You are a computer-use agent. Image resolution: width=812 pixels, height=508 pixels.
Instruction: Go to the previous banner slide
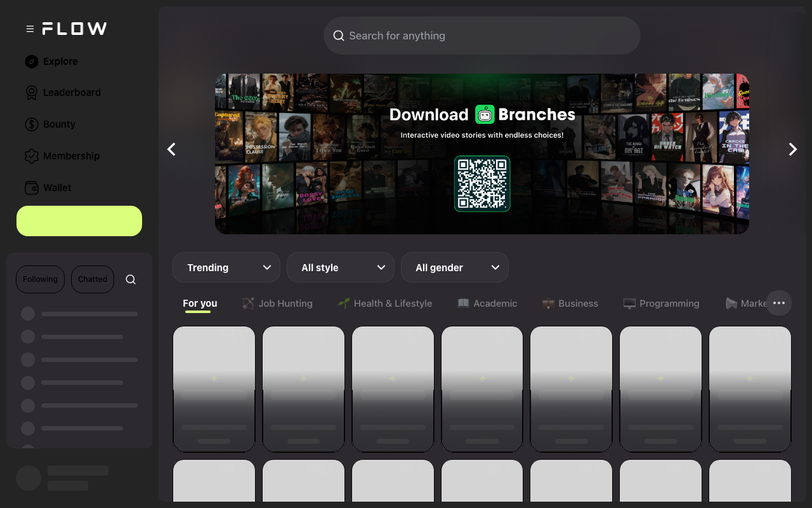point(171,149)
